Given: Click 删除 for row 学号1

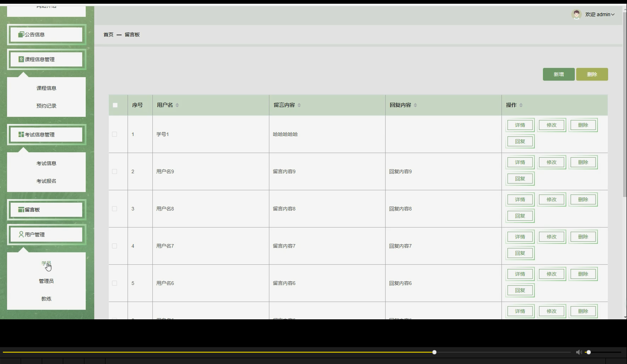Looking at the screenshot, I should (x=583, y=125).
